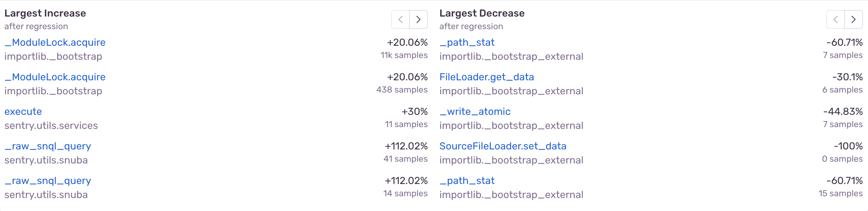
Task: Open _path_stat with 7 samples
Action: click(x=467, y=42)
